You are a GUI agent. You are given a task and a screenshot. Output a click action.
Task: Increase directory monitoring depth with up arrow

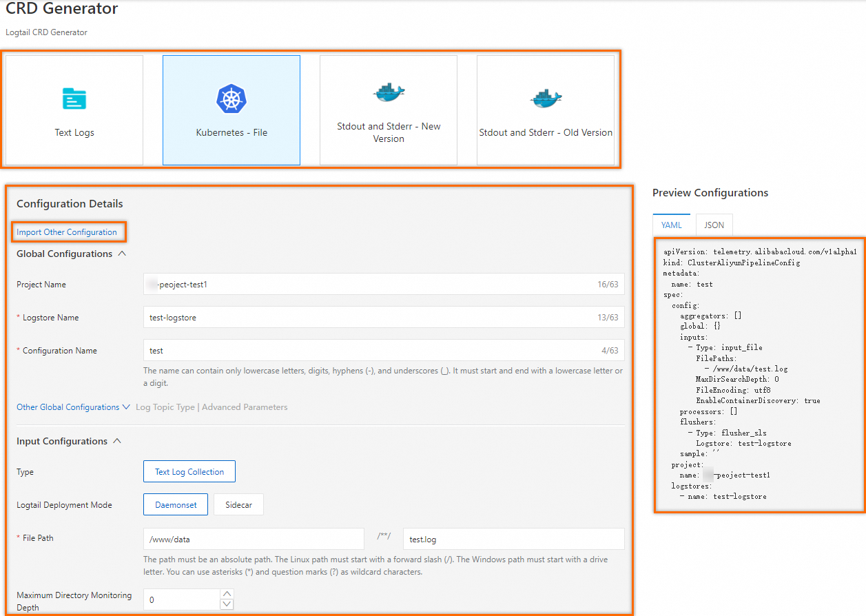(227, 594)
